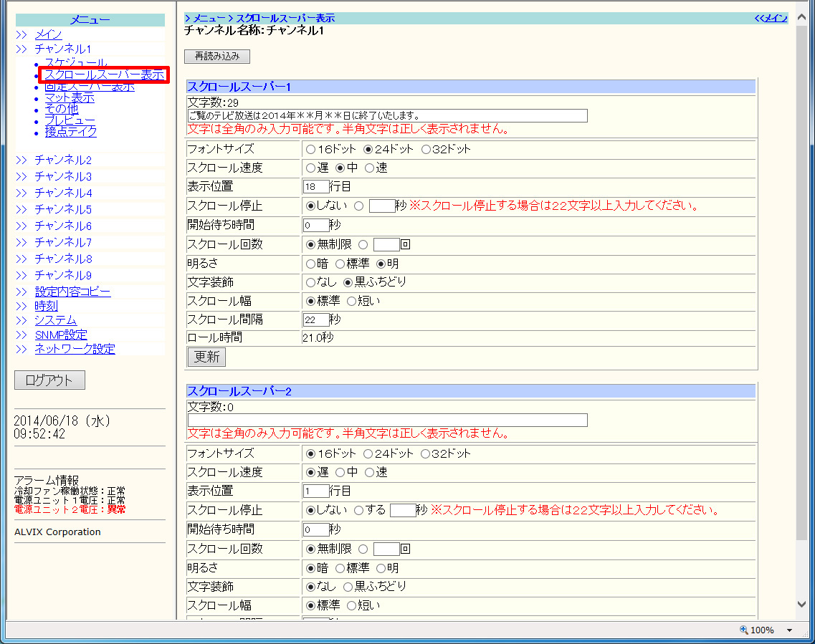Expand チャンネル1 in the menu
The width and height of the screenshot is (815, 644).
63,49
